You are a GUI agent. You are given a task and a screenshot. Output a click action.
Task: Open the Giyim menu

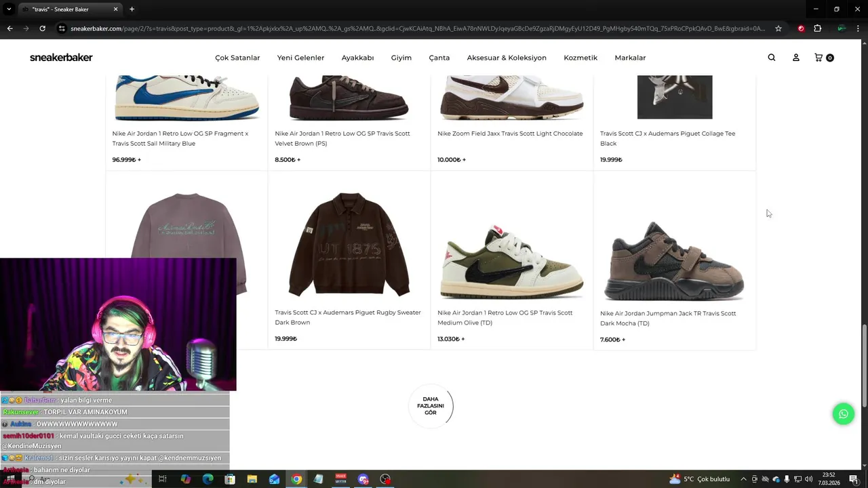(x=401, y=58)
